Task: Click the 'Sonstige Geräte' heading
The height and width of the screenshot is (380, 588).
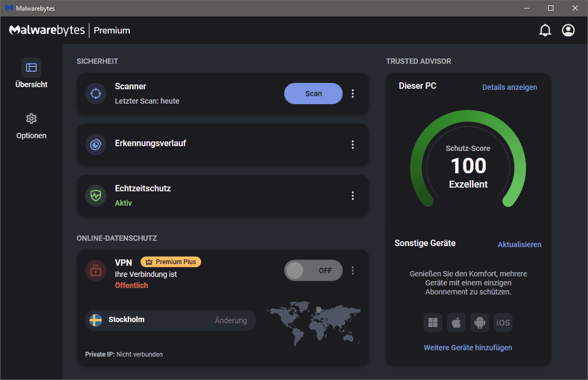Action: 425,243
